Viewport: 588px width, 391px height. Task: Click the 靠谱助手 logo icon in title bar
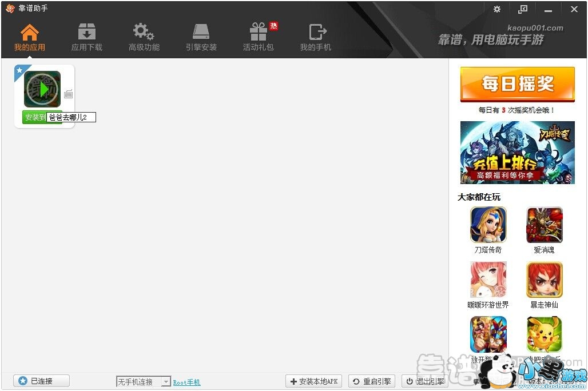tap(10, 8)
